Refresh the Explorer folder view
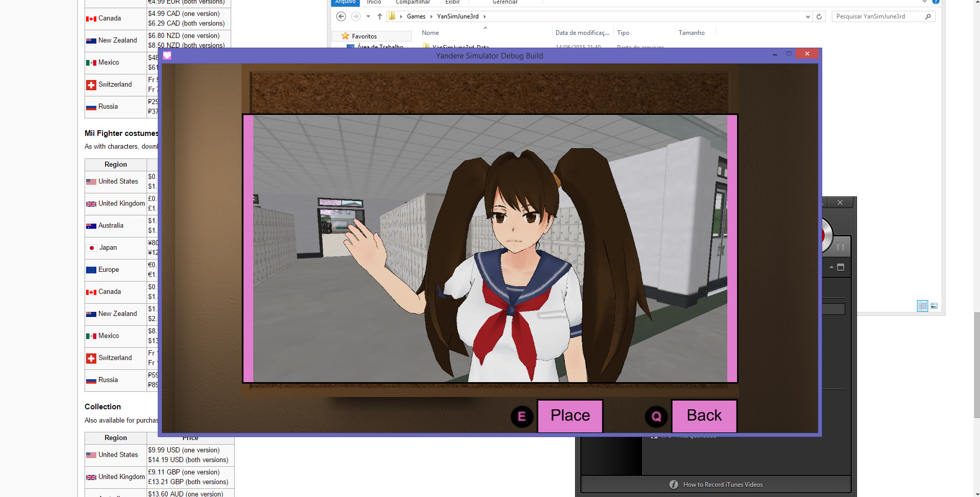 pos(819,16)
